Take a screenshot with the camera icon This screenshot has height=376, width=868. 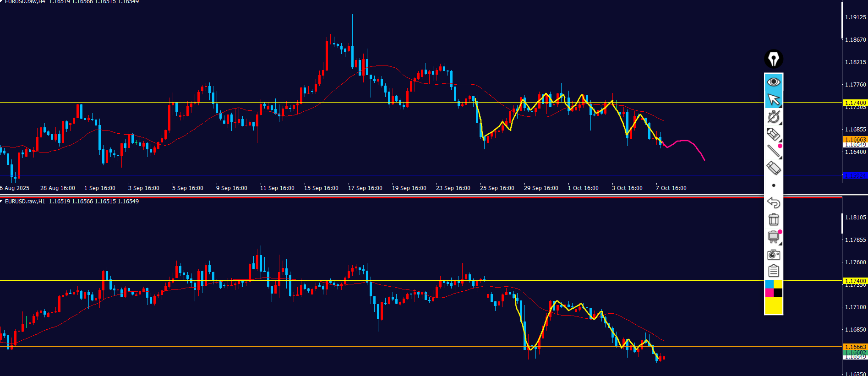(774, 254)
